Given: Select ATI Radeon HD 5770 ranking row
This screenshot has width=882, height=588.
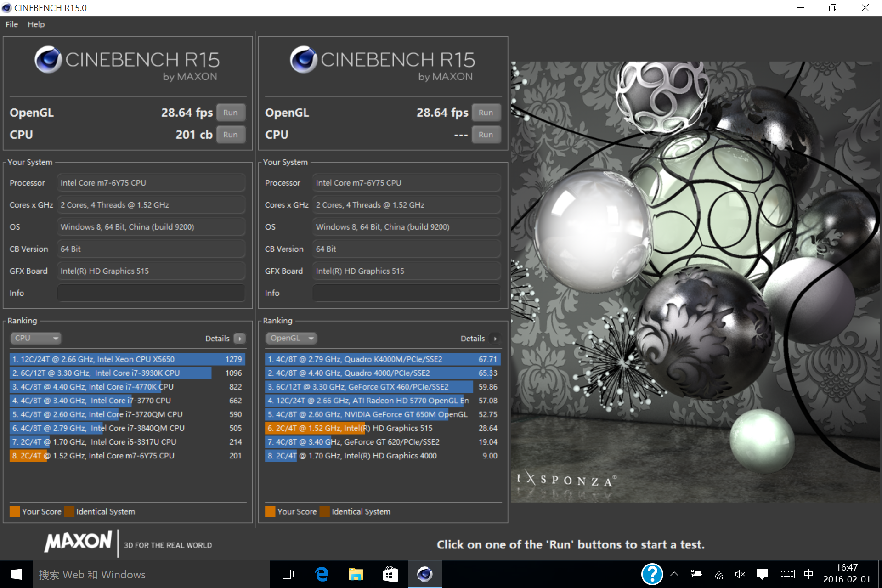Looking at the screenshot, I should (x=383, y=401).
